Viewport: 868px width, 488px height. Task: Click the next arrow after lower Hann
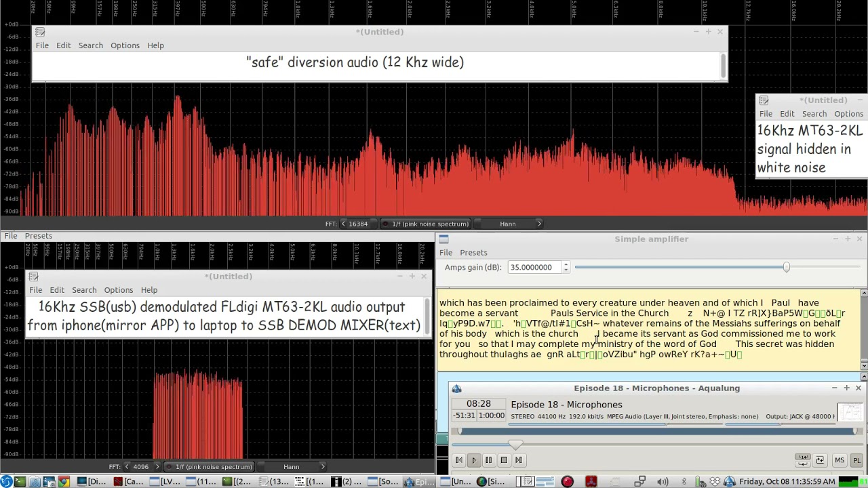point(323,467)
